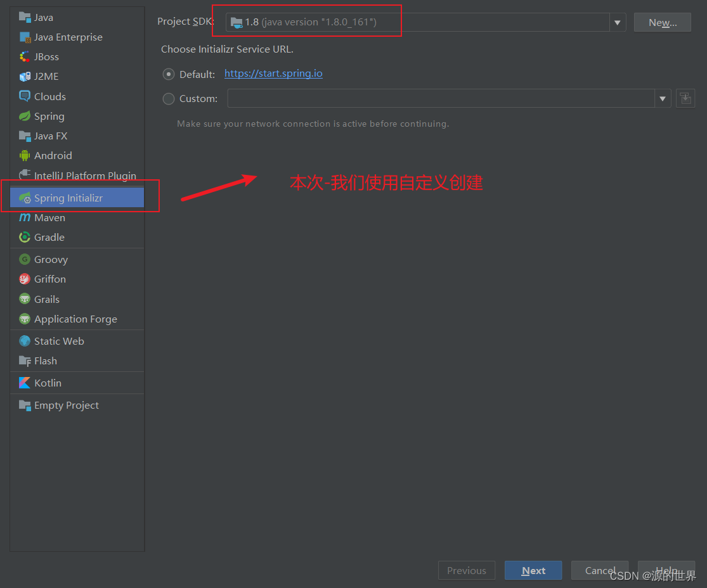Select the Java FX entry

click(77, 136)
